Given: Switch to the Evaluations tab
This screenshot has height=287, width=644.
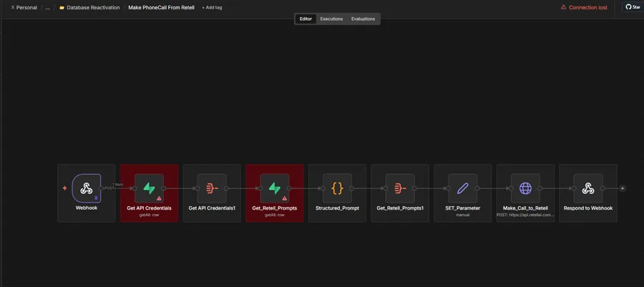Looking at the screenshot, I should pyautogui.click(x=363, y=19).
